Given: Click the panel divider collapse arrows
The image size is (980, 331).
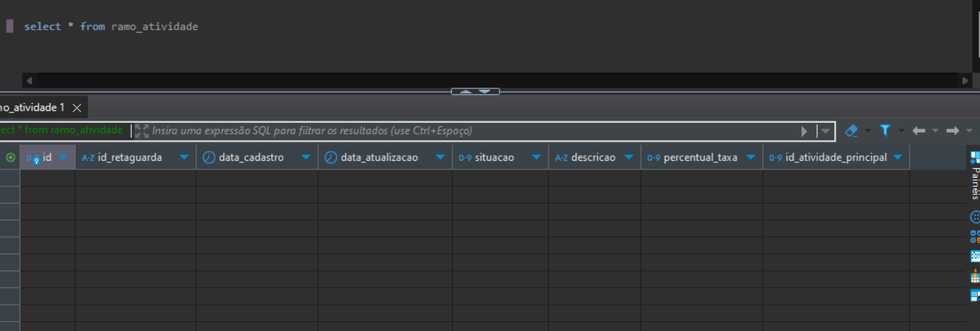Looking at the screenshot, I should [x=475, y=91].
